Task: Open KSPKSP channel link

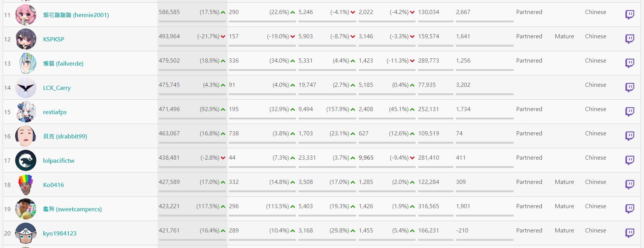Action: (53, 39)
